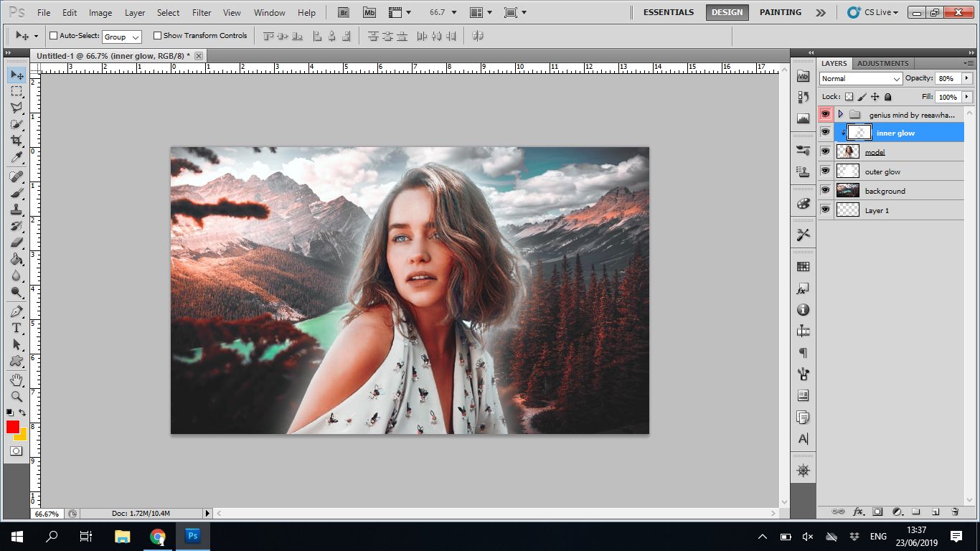Select the Type tool
The height and width of the screenshot is (551, 980).
coord(17,328)
